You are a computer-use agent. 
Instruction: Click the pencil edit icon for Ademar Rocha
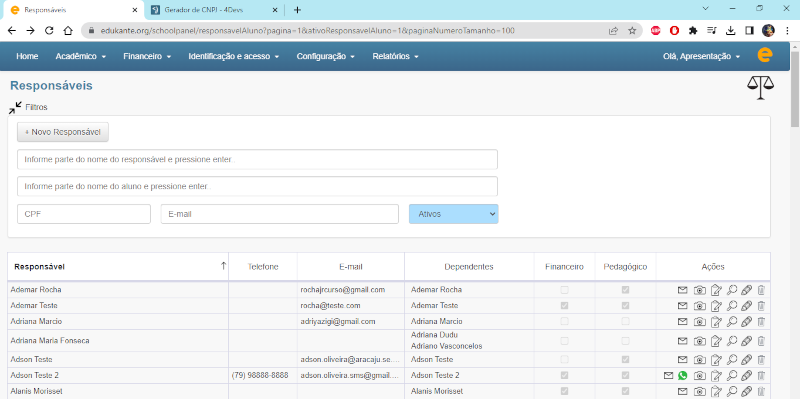pyautogui.click(x=746, y=290)
